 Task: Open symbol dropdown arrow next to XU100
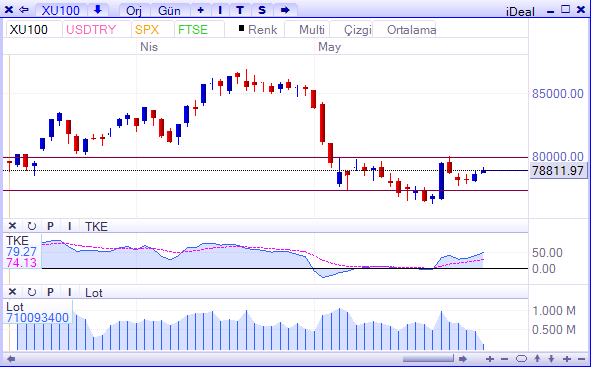(x=98, y=10)
